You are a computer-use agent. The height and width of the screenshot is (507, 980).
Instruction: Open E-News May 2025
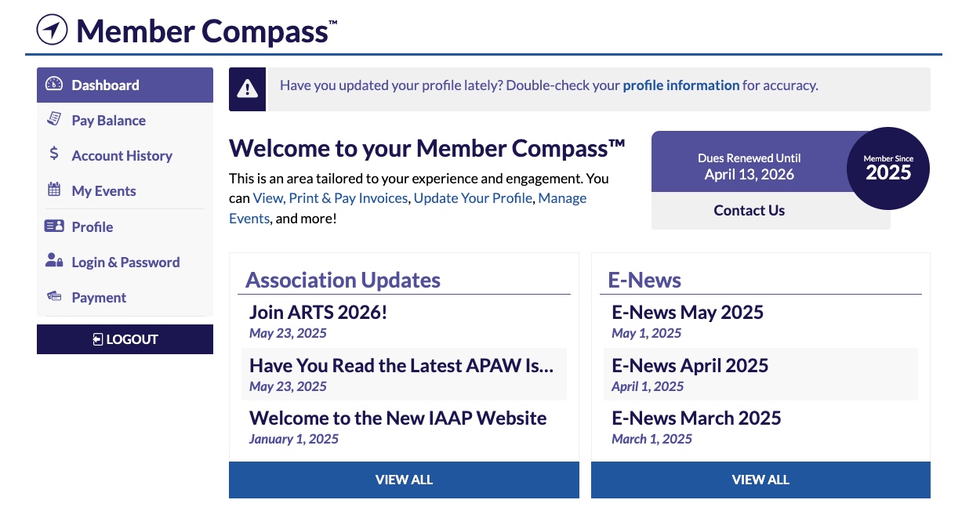[x=688, y=312]
